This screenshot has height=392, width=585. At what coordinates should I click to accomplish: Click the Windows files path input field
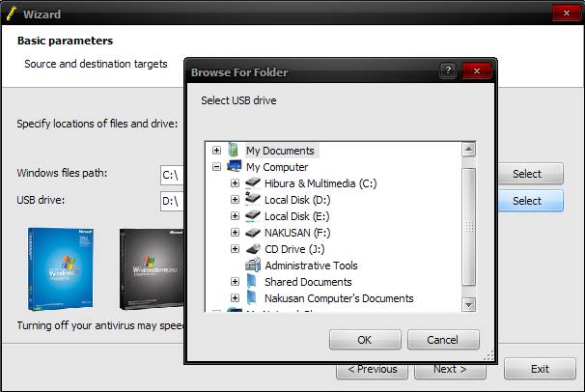[x=172, y=175]
